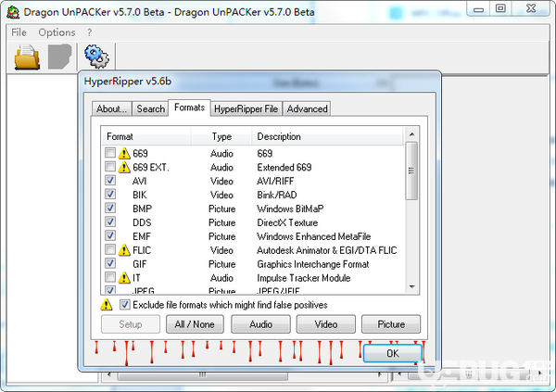Screen dimensions: 556x392
Task: Select the 'Extended 669' description text
Action: tap(284, 167)
